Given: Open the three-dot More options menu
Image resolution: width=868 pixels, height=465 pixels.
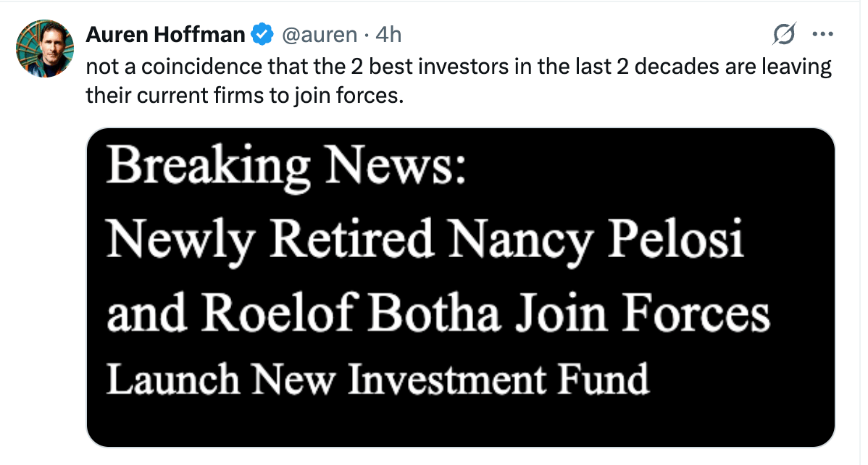Looking at the screenshot, I should tap(822, 34).
